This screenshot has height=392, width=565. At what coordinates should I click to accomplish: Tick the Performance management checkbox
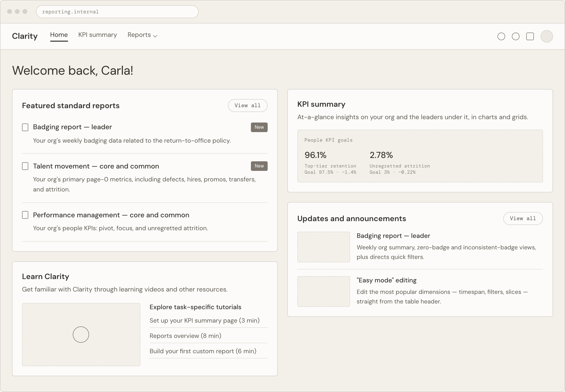click(25, 215)
